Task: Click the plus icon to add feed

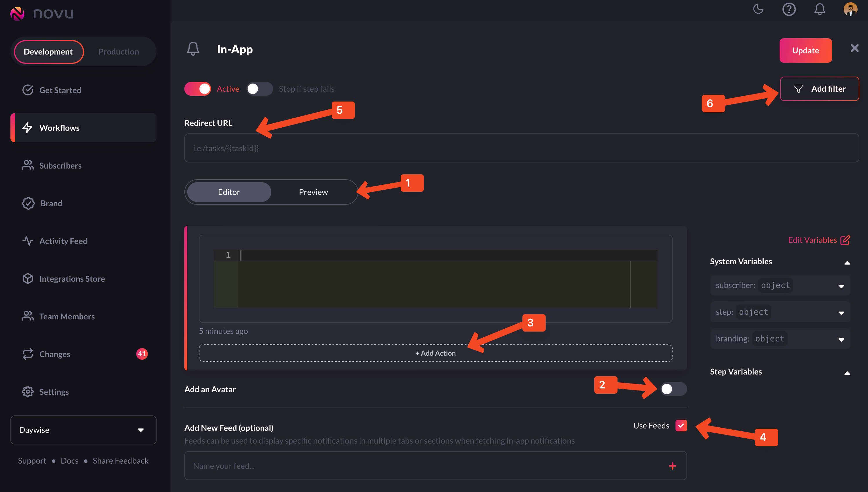Action: click(x=673, y=466)
